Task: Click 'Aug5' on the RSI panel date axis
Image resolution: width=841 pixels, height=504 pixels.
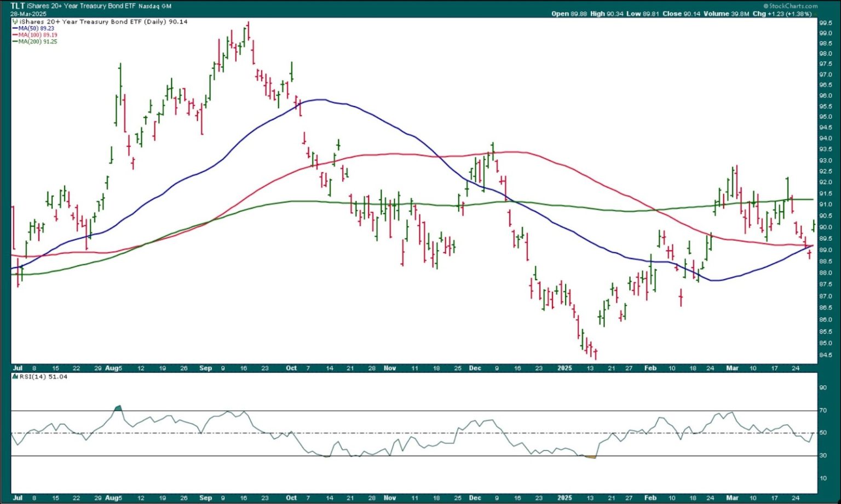Action: coord(113,498)
